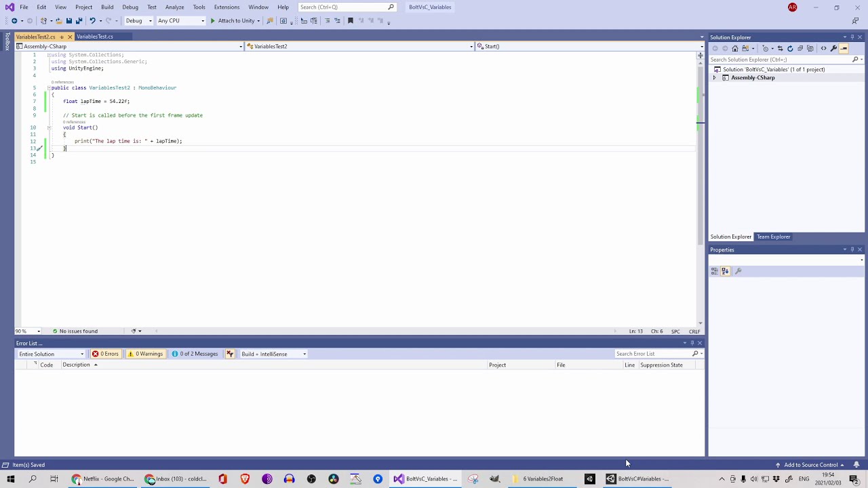Sort by the Description column header
This screenshot has width=868, height=488.
click(76, 365)
